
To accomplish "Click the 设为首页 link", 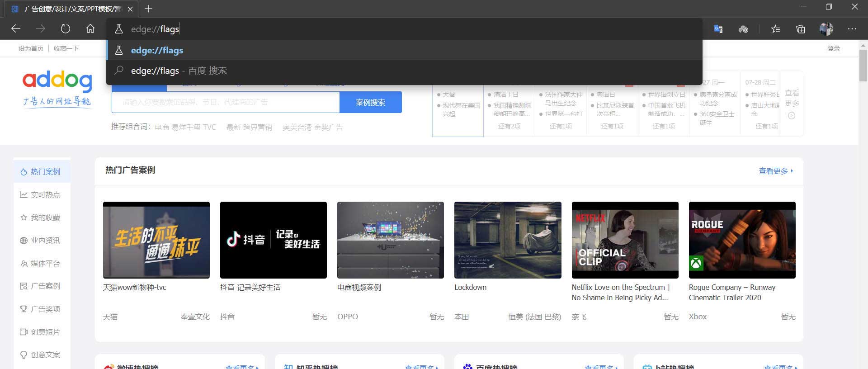I will [31, 48].
